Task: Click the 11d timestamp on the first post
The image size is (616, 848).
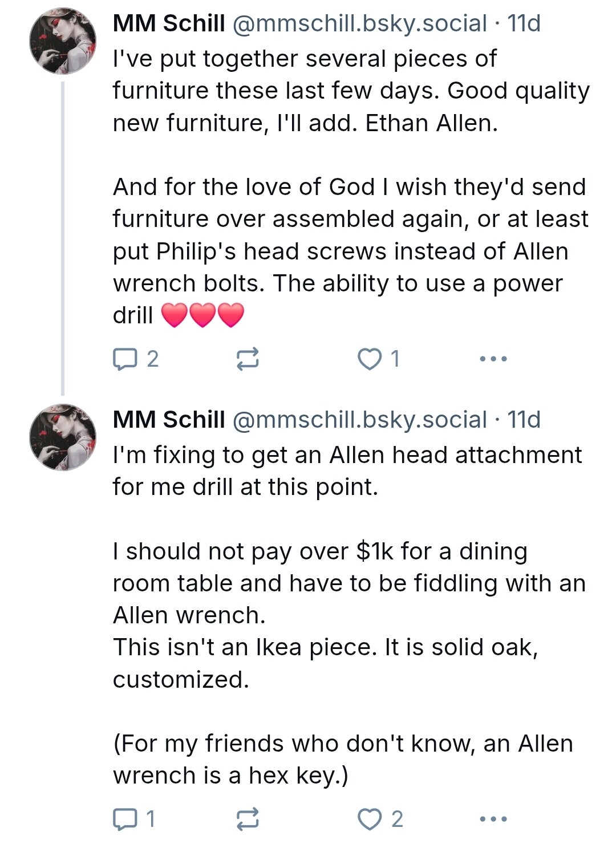Action: click(x=524, y=24)
